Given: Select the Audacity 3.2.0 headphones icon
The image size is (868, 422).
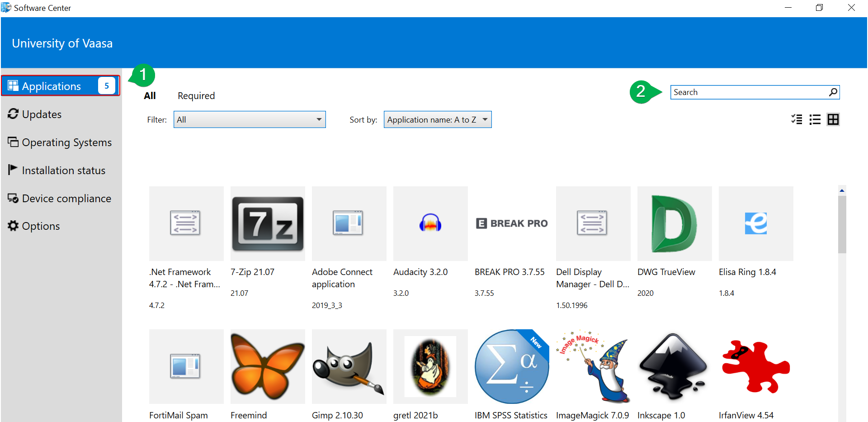Looking at the screenshot, I should pos(430,223).
